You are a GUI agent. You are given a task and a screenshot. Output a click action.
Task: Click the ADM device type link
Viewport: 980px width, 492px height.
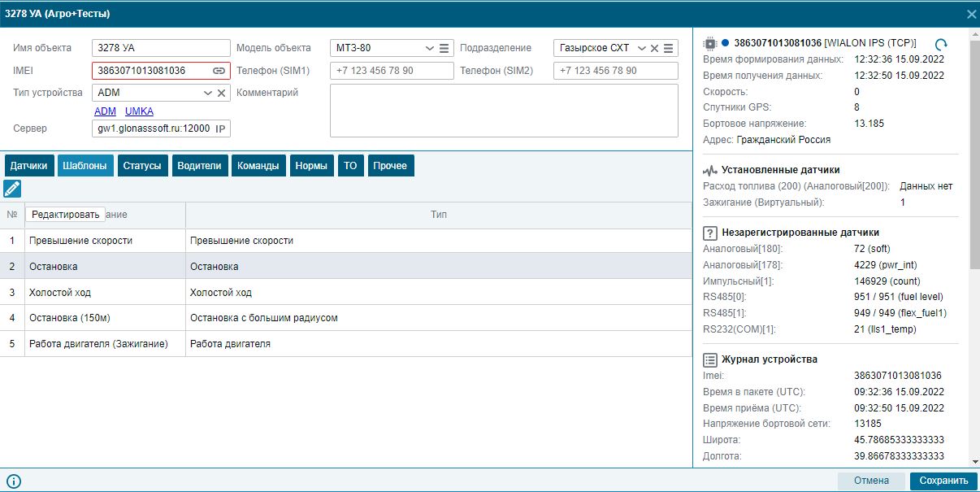pyautogui.click(x=106, y=111)
